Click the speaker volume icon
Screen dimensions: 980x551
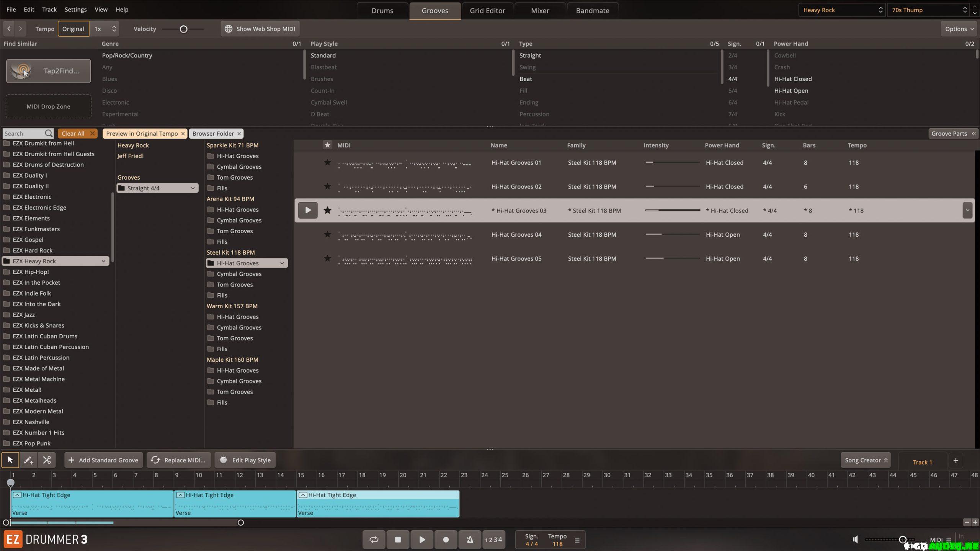[x=855, y=540]
